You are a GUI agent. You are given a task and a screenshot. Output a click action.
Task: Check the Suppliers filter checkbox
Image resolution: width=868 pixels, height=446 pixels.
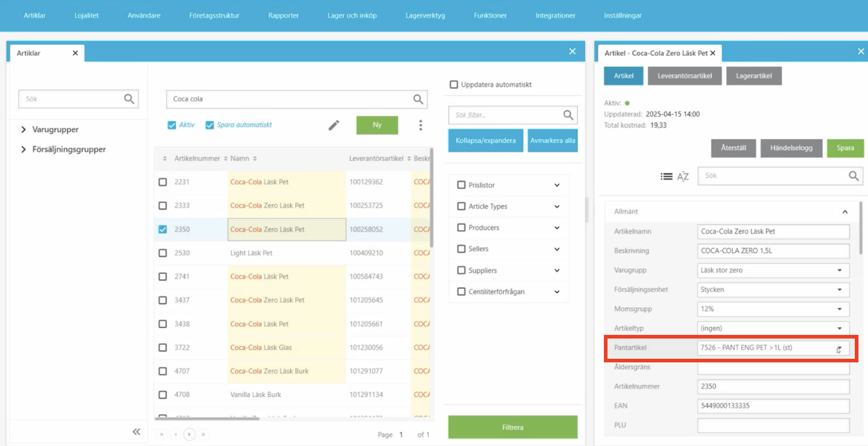click(461, 270)
